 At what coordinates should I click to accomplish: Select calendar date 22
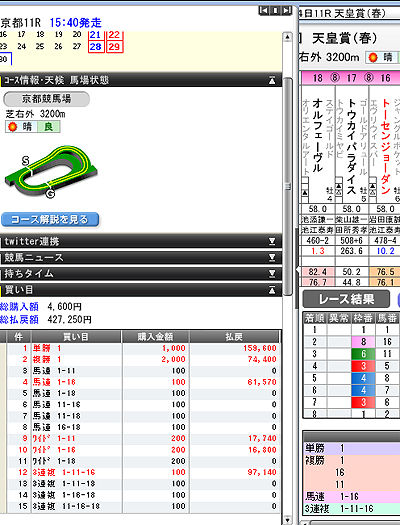coord(114,35)
